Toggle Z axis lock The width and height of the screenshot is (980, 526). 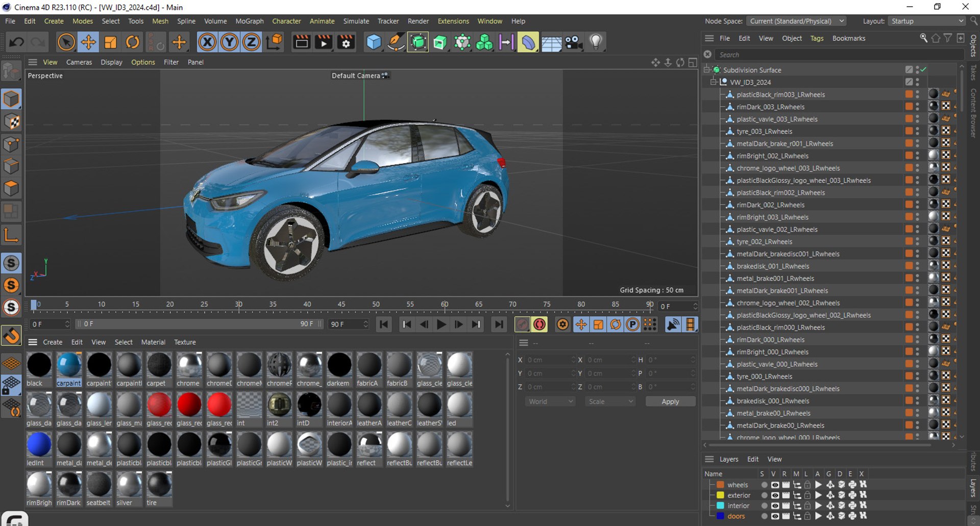pos(251,42)
